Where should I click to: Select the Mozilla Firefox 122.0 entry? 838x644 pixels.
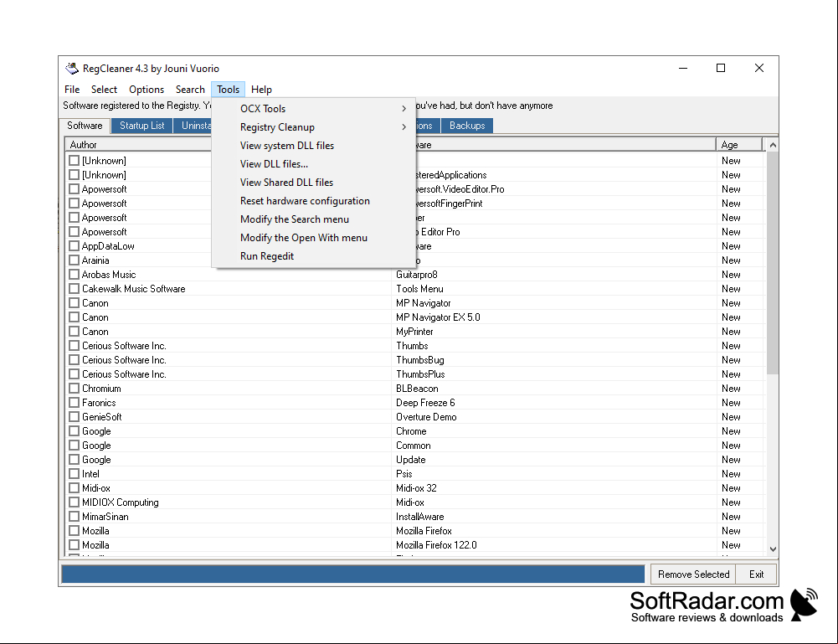coord(436,545)
